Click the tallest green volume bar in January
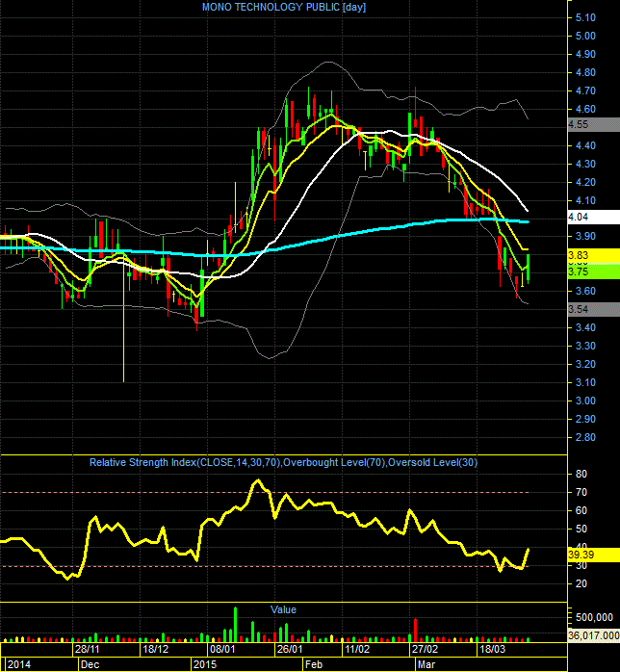This screenshot has height=672, width=620. point(235,624)
